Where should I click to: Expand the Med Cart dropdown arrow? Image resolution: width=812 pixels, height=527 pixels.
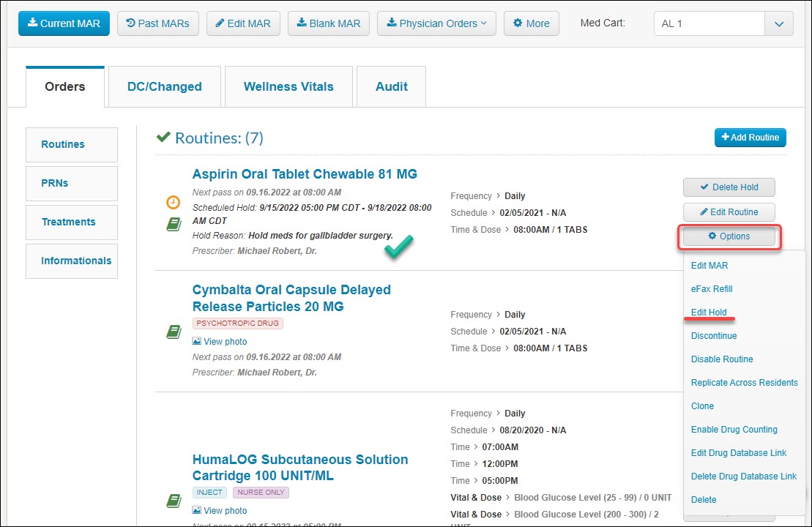click(x=779, y=24)
